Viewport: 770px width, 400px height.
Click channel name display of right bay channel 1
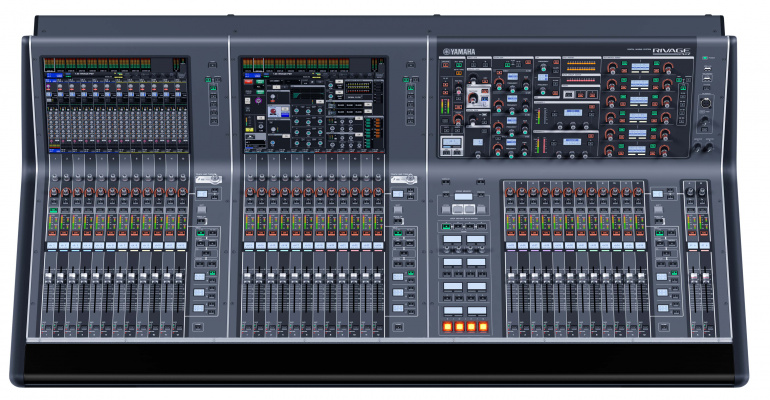511,245
